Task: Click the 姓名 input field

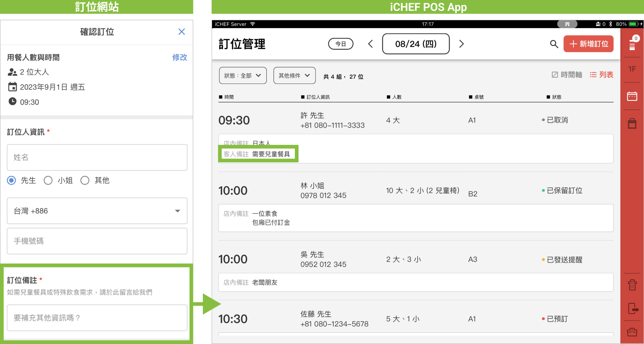Action: (x=97, y=157)
